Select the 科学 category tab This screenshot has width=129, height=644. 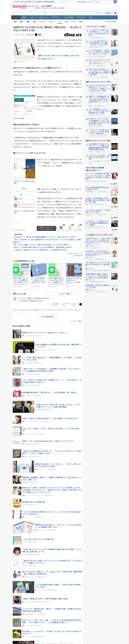coord(66,22)
